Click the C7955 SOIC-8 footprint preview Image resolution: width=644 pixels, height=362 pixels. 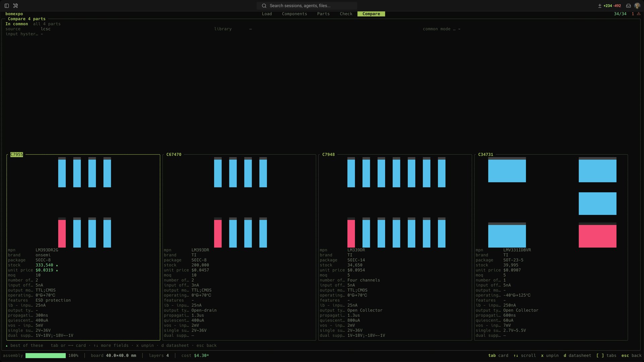tap(85, 202)
